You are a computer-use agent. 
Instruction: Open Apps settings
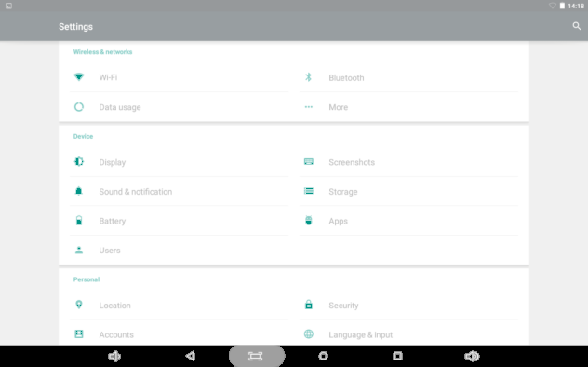click(408, 220)
